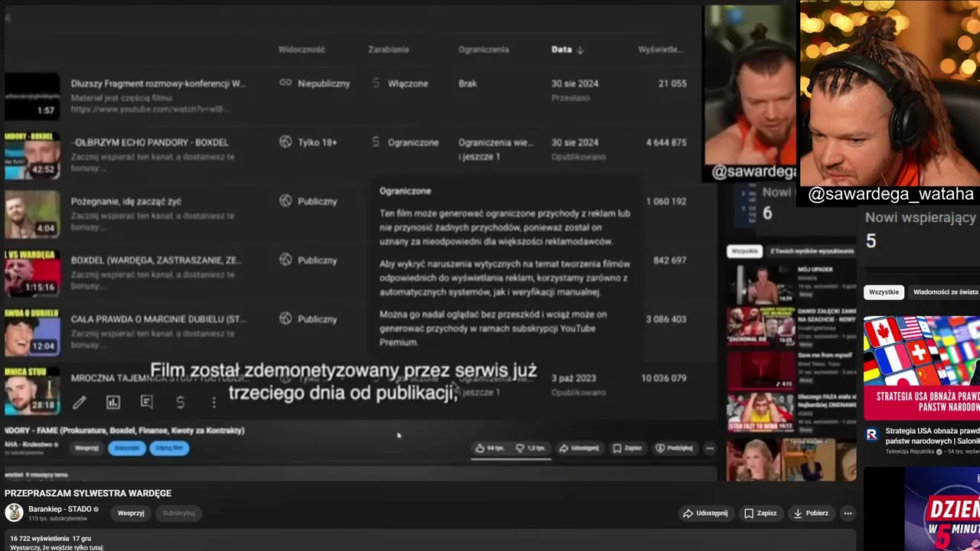The width and height of the screenshot is (980, 551).
Task: Click Ograniczenia wie... i jeszcze 1 cell
Action: (x=496, y=149)
